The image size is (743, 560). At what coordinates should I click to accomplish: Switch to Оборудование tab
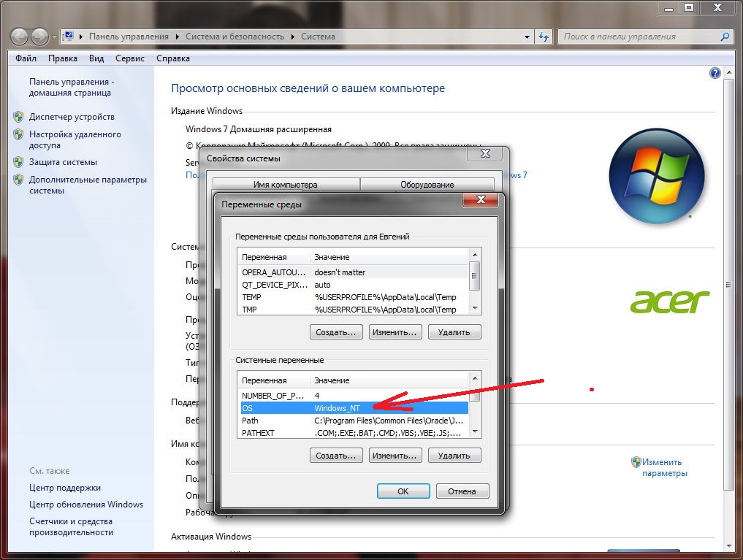[427, 185]
